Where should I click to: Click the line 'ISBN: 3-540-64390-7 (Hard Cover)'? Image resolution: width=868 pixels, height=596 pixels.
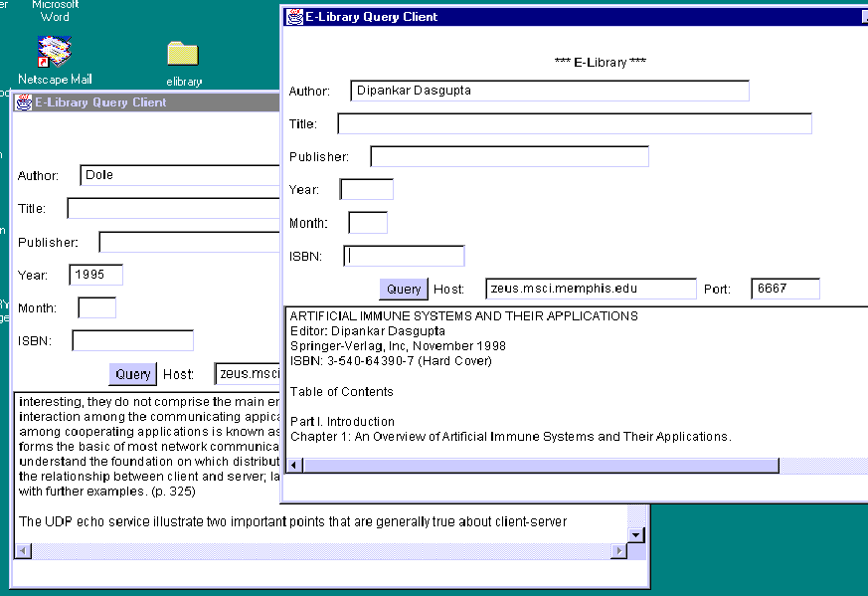tap(391, 361)
